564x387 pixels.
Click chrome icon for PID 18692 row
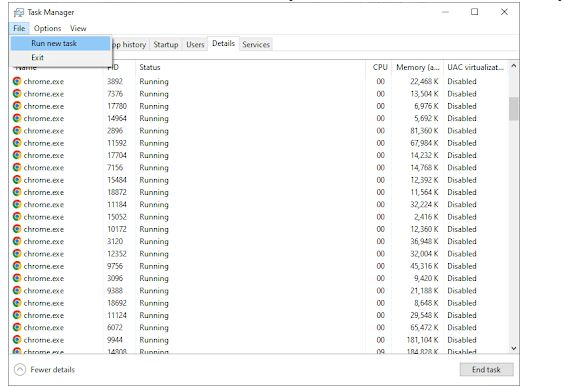17,303
